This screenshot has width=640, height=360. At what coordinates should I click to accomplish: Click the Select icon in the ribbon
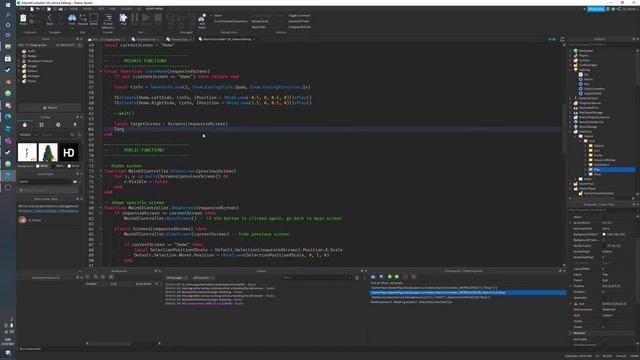point(93,18)
